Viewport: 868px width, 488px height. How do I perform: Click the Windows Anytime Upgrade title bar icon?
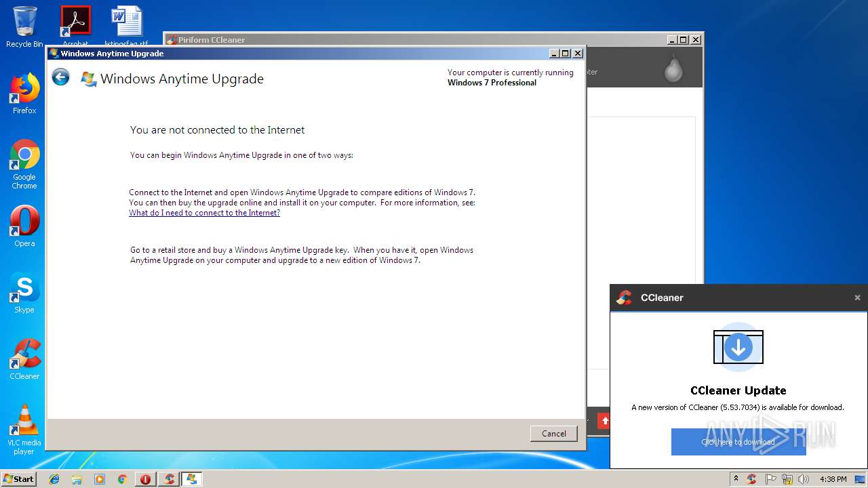coord(54,54)
